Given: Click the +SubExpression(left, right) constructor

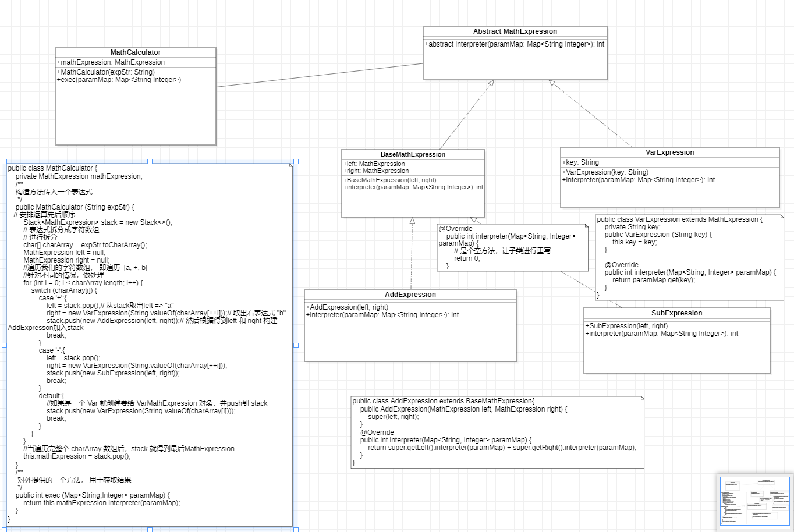Looking at the screenshot, I should click(x=626, y=326).
